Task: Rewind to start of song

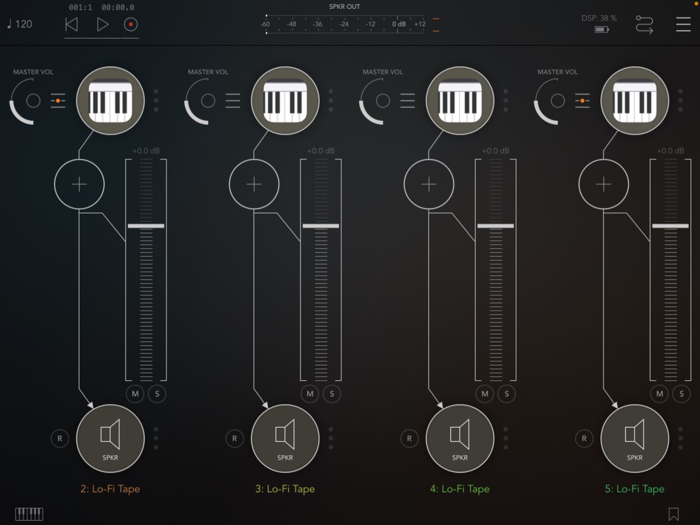Action: tap(71, 24)
